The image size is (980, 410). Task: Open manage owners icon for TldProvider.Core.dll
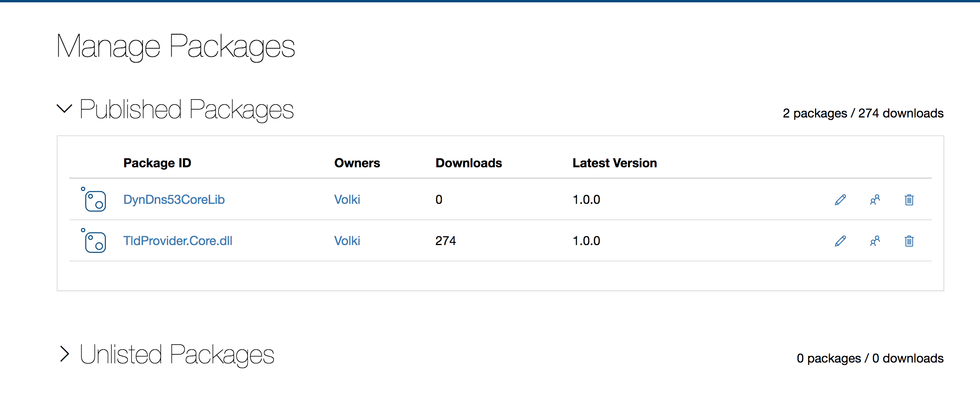point(875,241)
